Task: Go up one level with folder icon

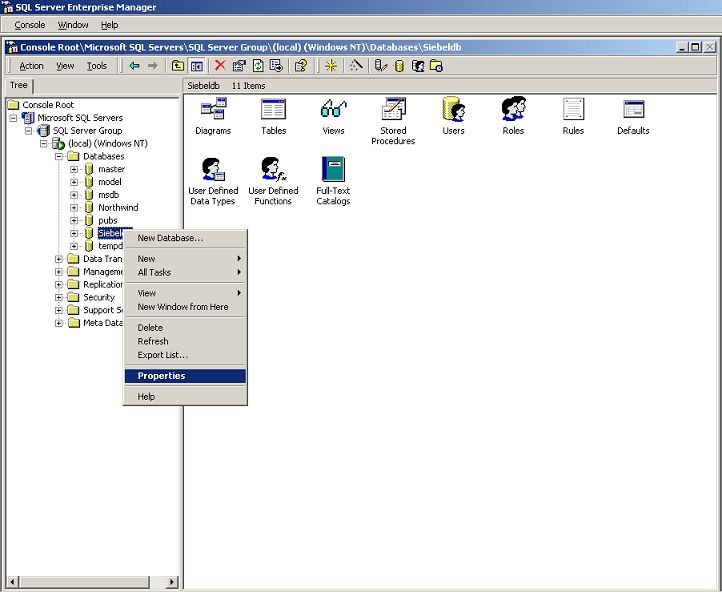Action: pyautogui.click(x=177, y=66)
